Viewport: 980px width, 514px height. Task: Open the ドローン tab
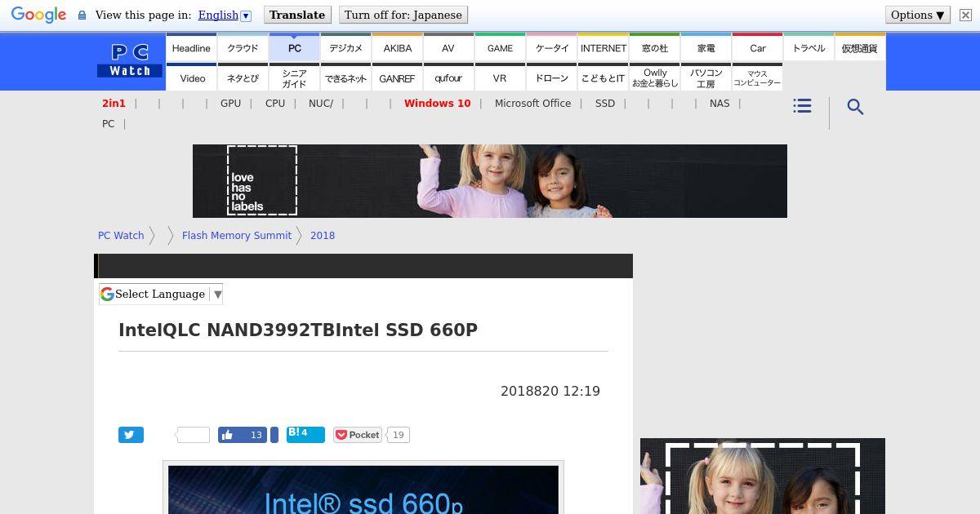pyautogui.click(x=552, y=78)
